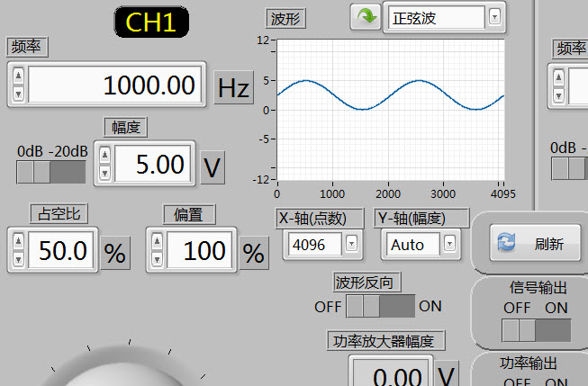Toggle the 波形反向 OFF/ON switch
The image size is (588, 386).
tap(379, 306)
